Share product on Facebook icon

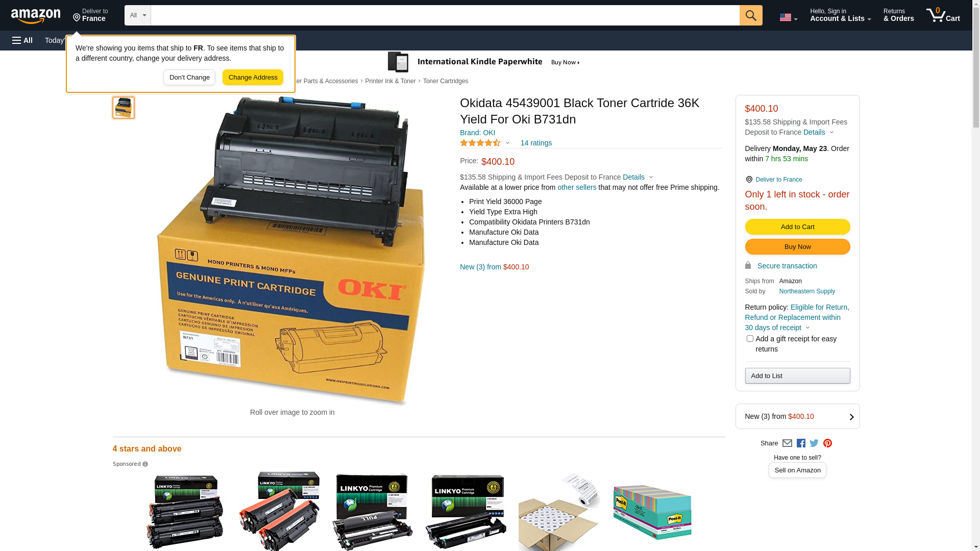tap(801, 443)
